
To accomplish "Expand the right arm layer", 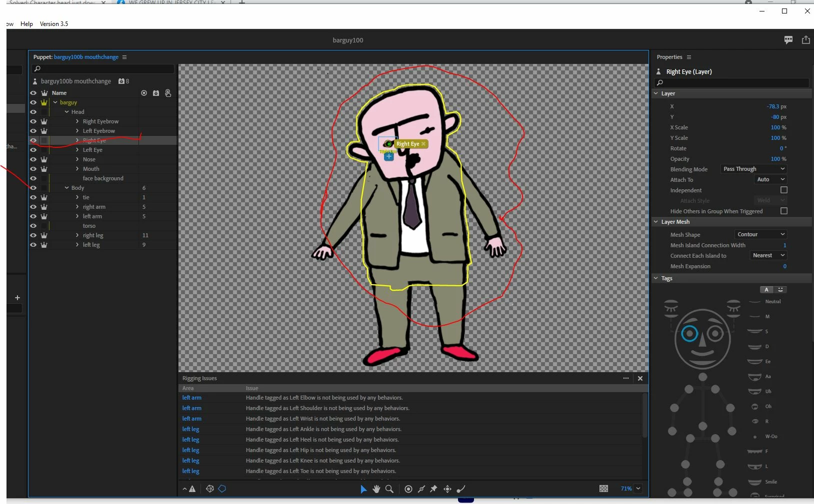I will point(77,207).
